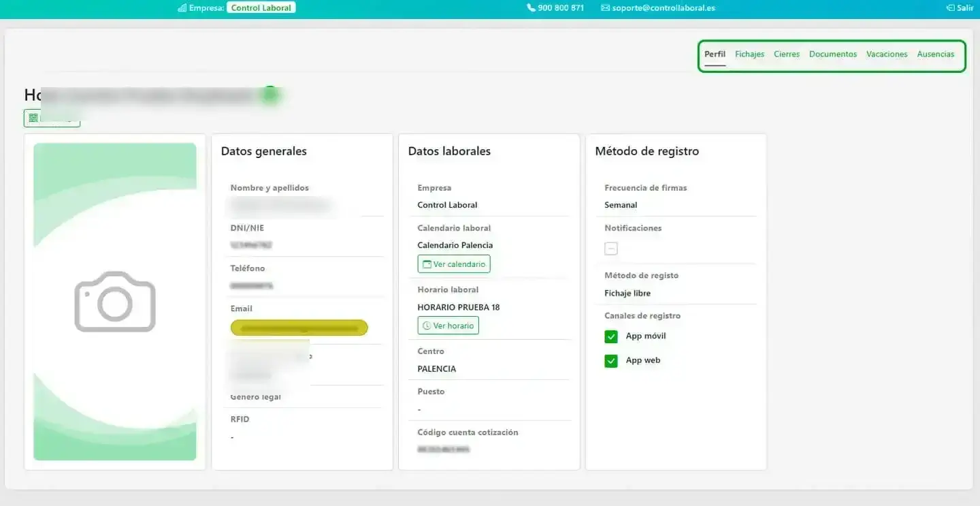Screen dimensions: 980x506
Task: Click the PALENCIA centro value
Action: [437, 368]
